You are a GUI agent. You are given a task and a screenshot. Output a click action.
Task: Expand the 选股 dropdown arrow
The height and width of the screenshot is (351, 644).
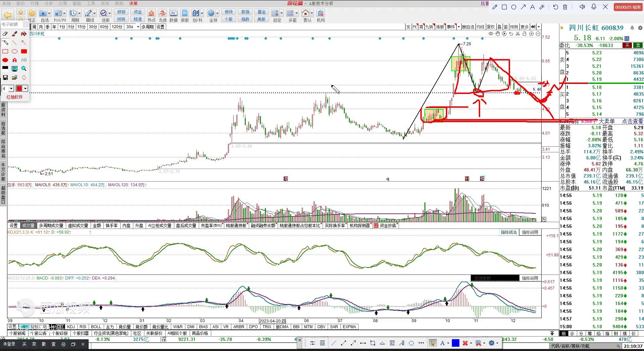click(x=110, y=13)
